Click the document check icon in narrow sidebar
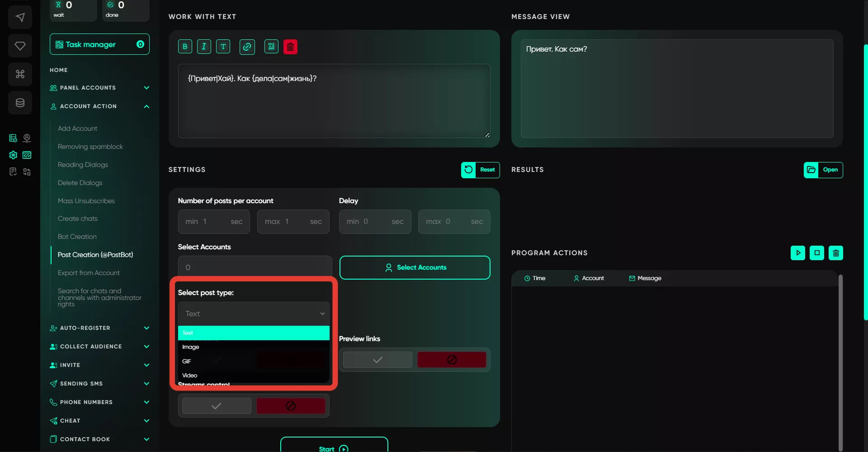 pyautogui.click(x=13, y=172)
